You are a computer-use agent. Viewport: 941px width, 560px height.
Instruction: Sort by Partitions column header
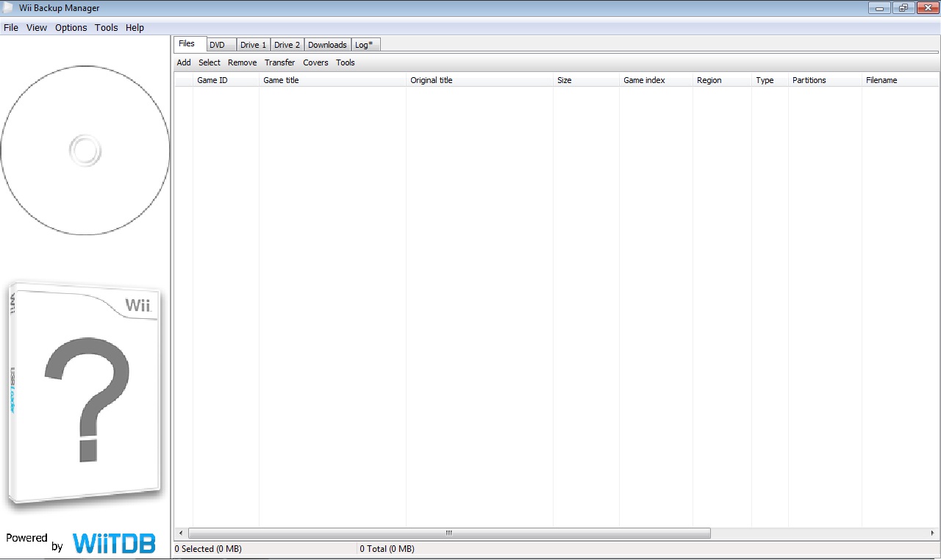[x=826, y=80]
